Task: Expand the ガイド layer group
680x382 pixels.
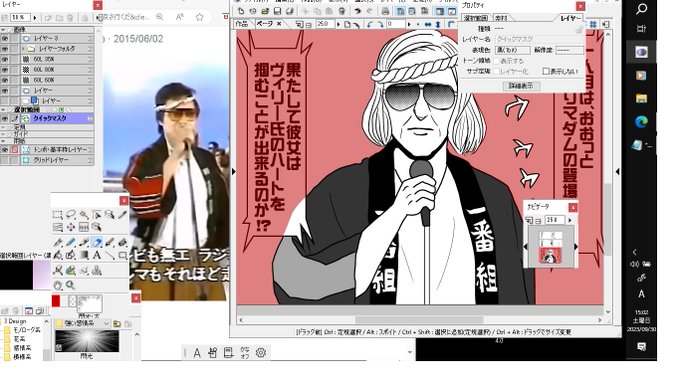Action: point(3,134)
